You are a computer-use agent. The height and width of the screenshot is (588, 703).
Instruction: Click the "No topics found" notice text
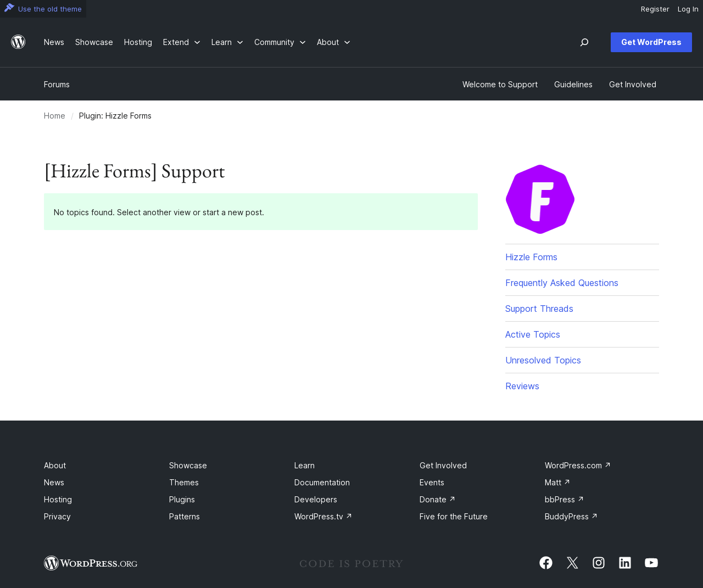pyautogui.click(x=159, y=212)
